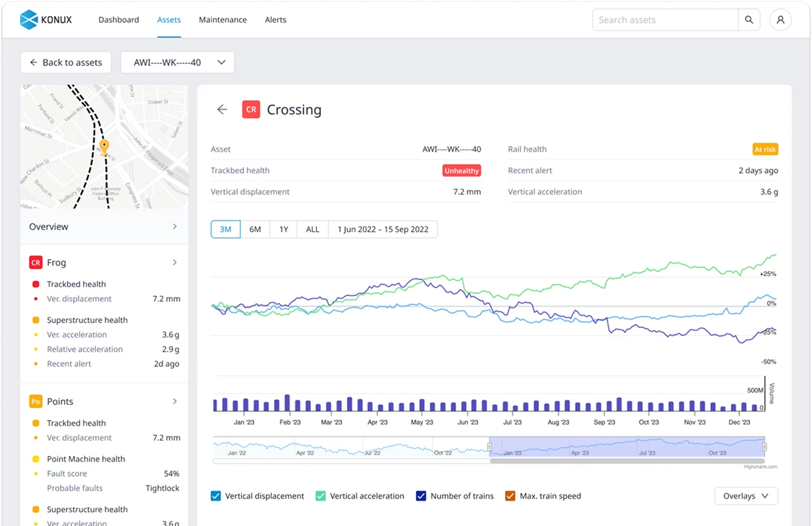This screenshot has width=812, height=526.
Task: Open the Overlays dropdown
Action: coord(746,496)
